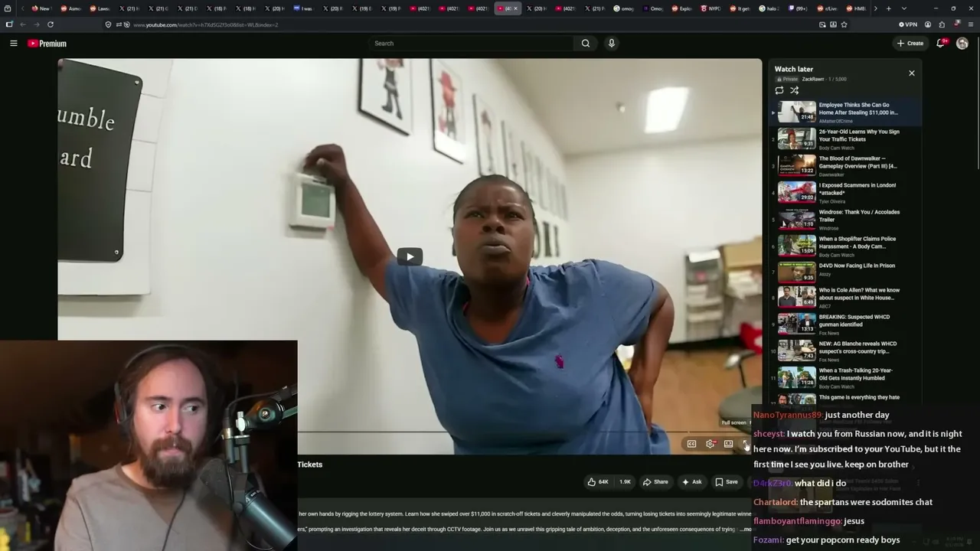Image resolution: width=980 pixels, height=551 pixels.
Task: Click the Fox News channel under BREAKING video
Action: (x=829, y=333)
